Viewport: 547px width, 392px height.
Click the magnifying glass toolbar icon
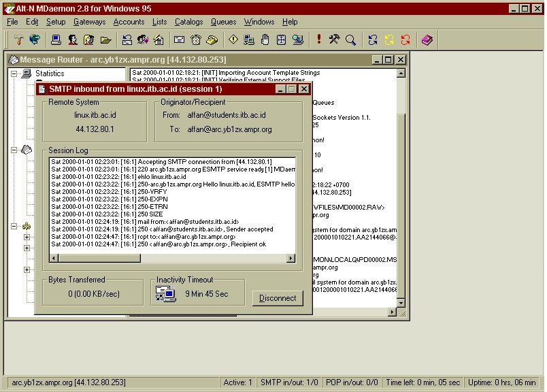pyautogui.click(x=351, y=40)
